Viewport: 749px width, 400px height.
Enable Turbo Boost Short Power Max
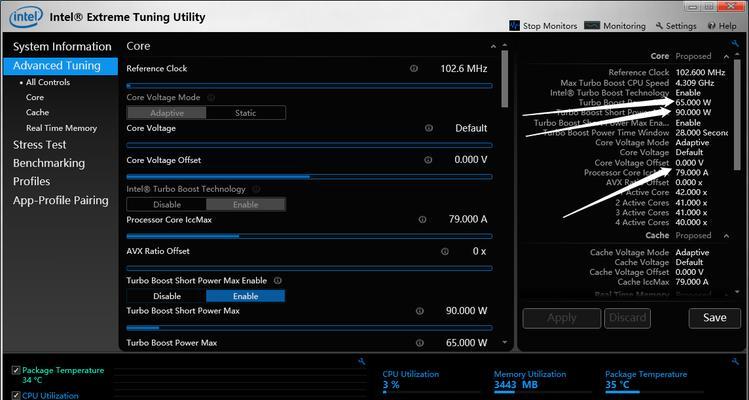pos(246,296)
